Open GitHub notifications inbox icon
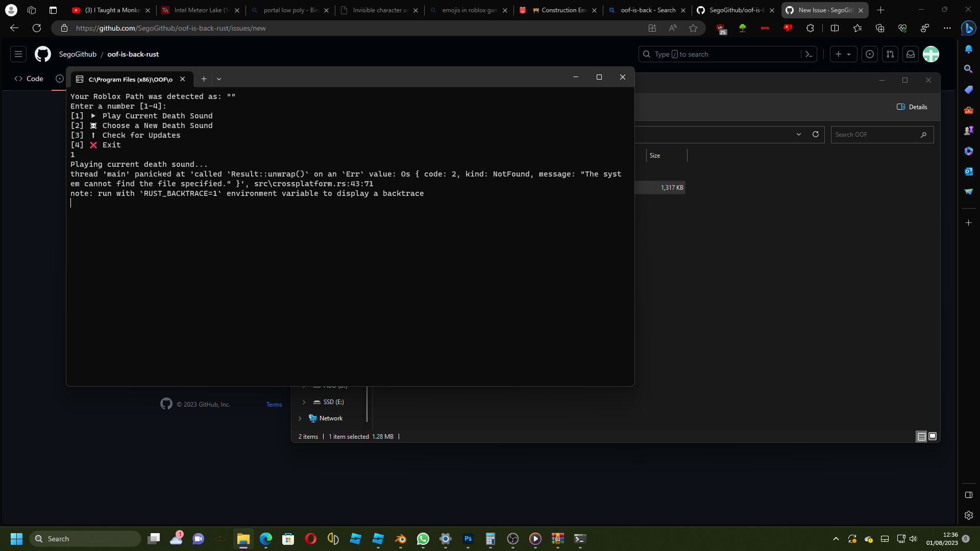 tap(911, 54)
